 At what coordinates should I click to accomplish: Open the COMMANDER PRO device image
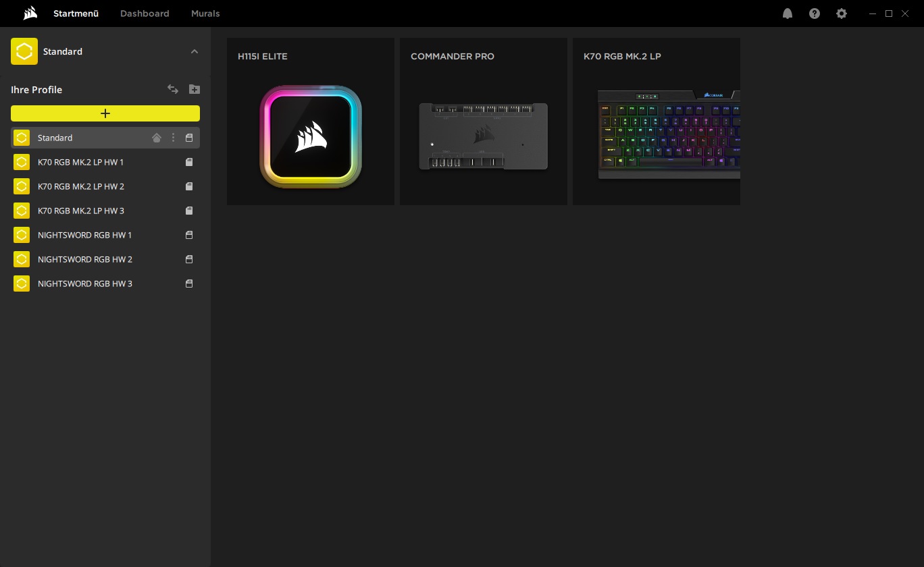click(484, 136)
